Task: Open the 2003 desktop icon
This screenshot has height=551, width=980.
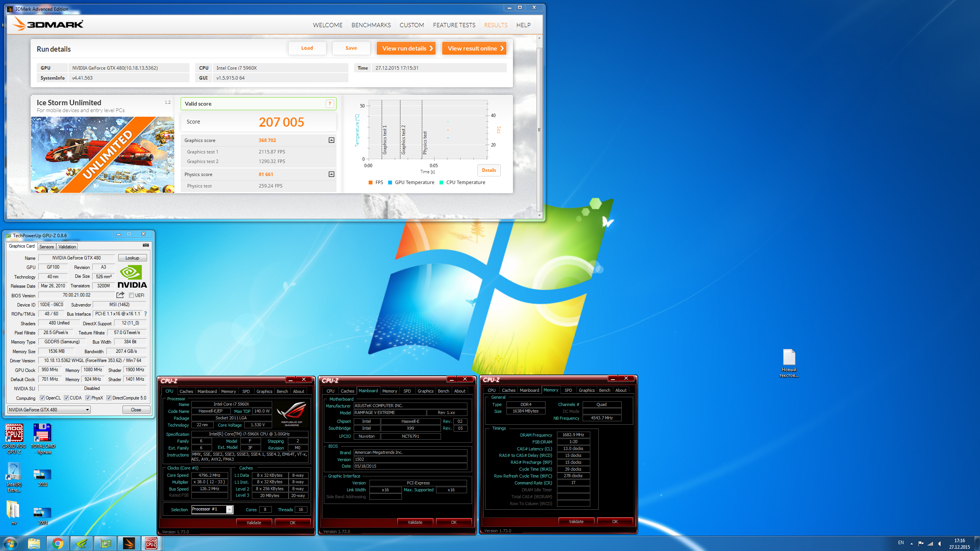Action: 42,515
